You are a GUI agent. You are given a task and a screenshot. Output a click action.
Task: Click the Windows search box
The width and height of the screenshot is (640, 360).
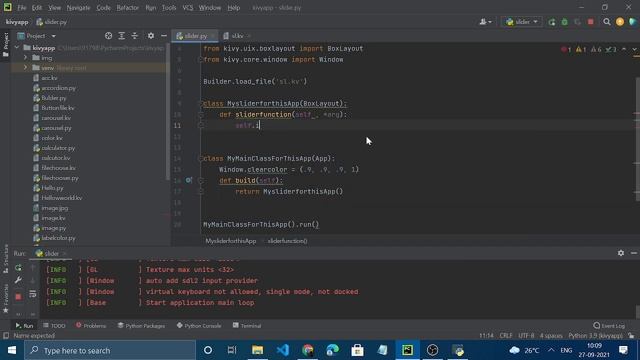click(110, 350)
